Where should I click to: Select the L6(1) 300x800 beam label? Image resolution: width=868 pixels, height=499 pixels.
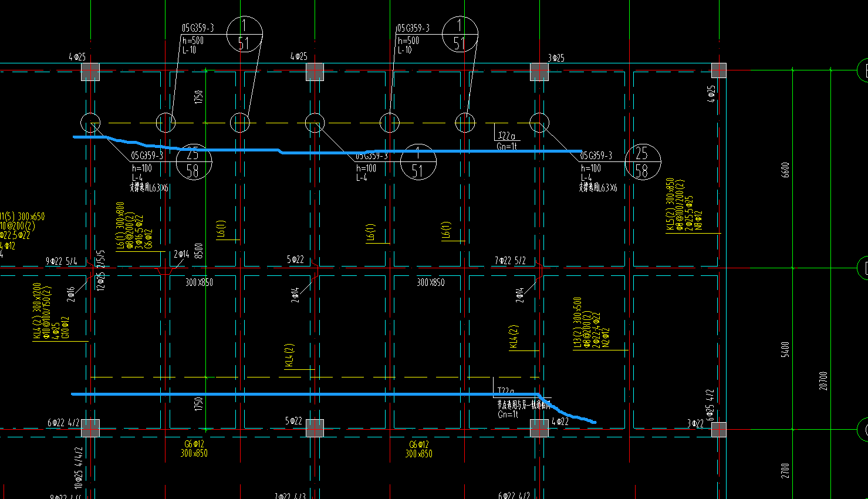120,227
